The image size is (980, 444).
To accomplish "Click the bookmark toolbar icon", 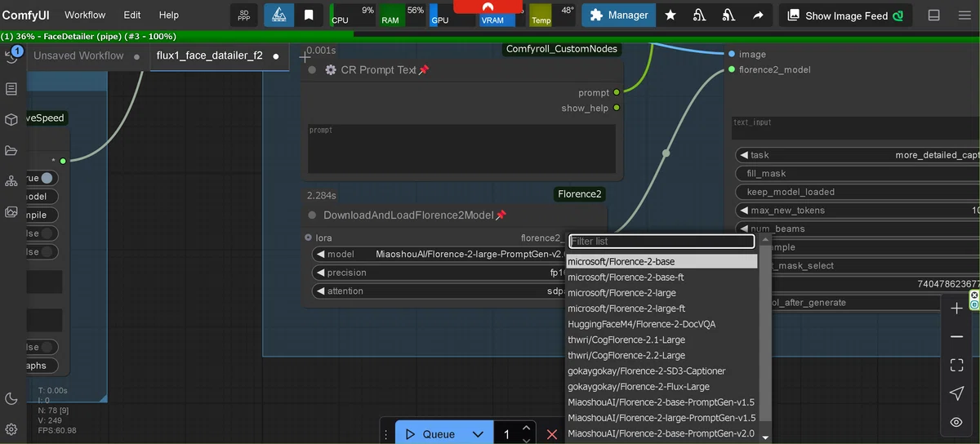I will click(x=309, y=15).
